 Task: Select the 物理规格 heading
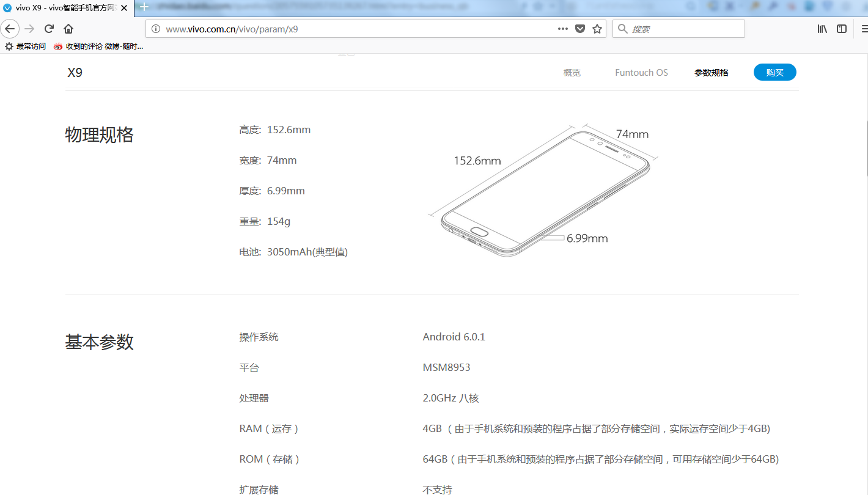click(99, 135)
